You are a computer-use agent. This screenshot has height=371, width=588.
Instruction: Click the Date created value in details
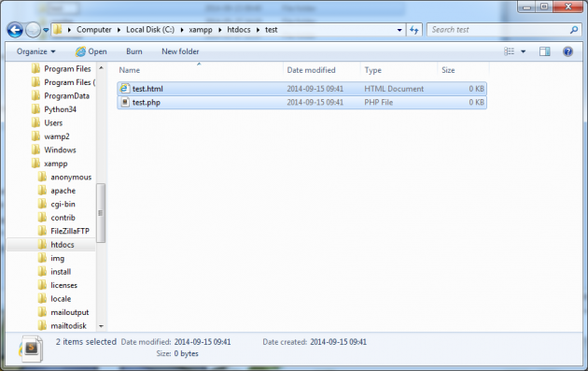[338, 342]
